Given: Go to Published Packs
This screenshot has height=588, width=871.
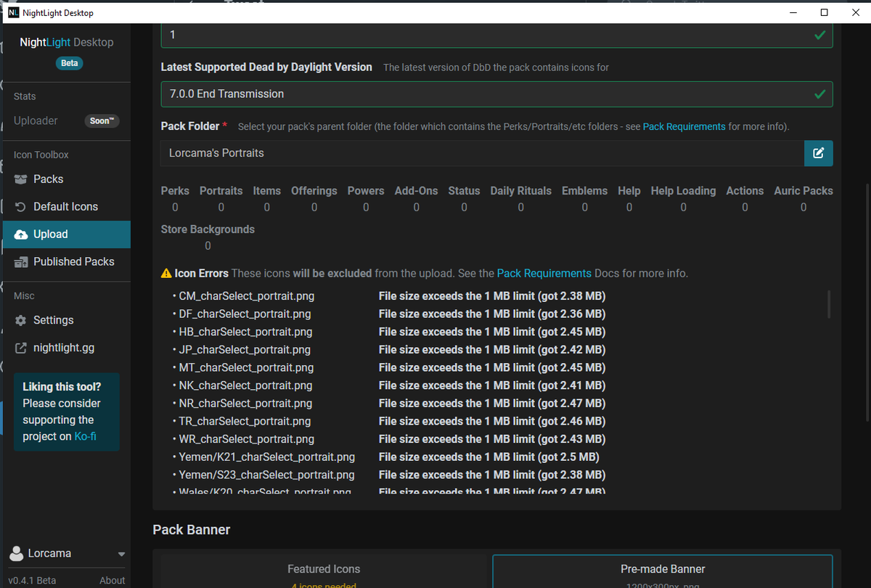Looking at the screenshot, I should (x=65, y=262).
